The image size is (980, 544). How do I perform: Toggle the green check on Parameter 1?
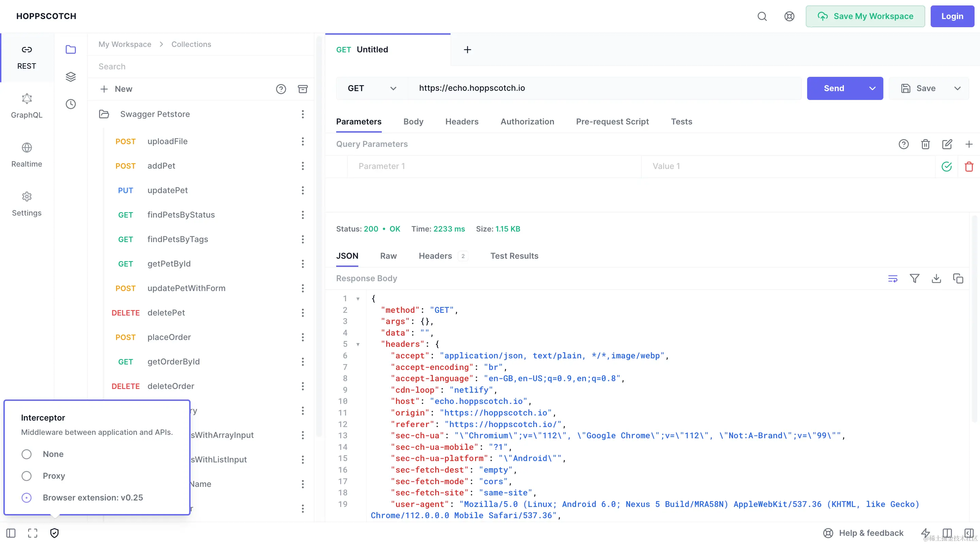click(947, 167)
